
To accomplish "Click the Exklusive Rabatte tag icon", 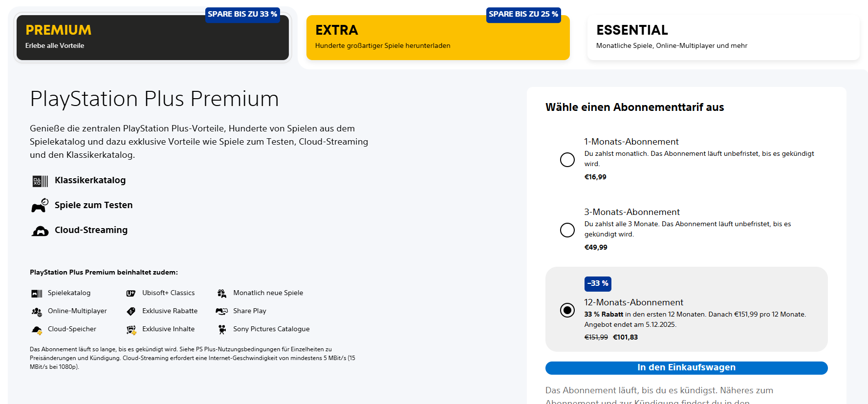I will click(x=131, y=311).
